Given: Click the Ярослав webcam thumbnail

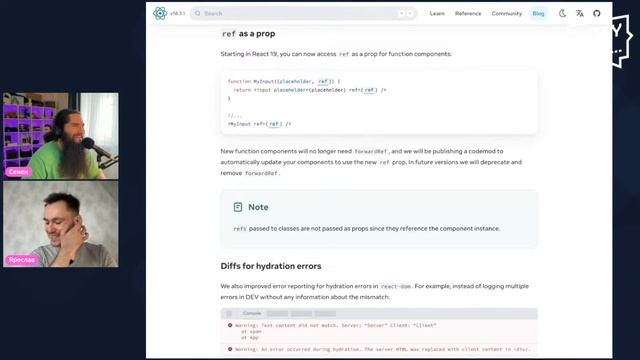Looking at the screenshot, I should [61, 224].
